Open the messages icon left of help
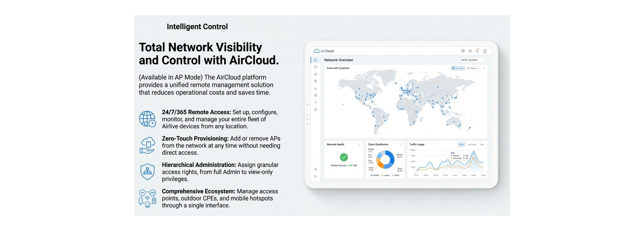The width and height of the screenshot is (644, 231). tap(463, 51)
